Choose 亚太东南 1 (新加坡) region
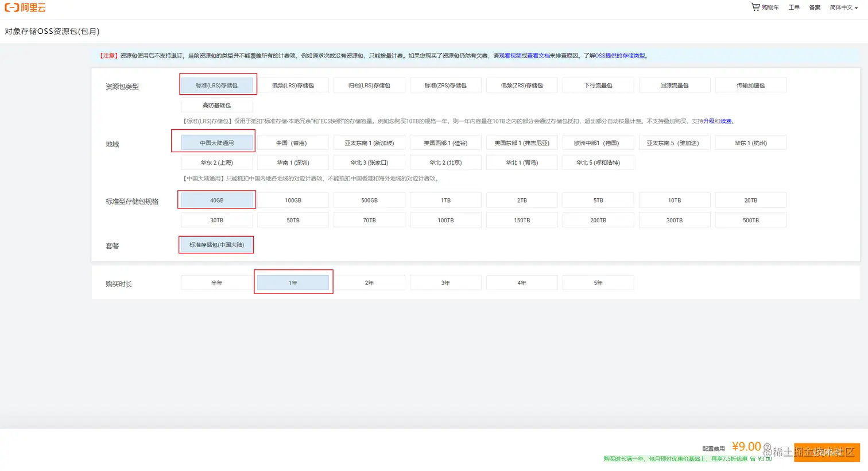Screen dimensions: 868x471 click(x=370, y=142)
